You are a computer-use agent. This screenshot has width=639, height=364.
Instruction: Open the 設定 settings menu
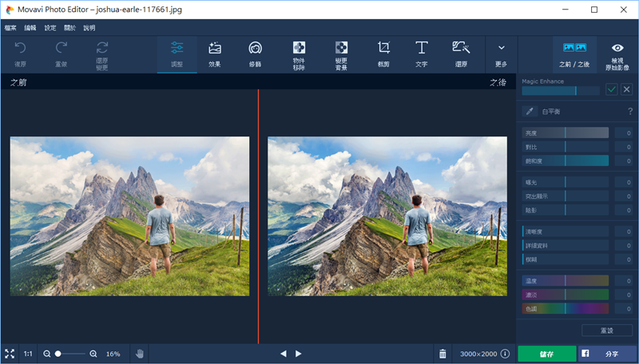pos(50,27)
